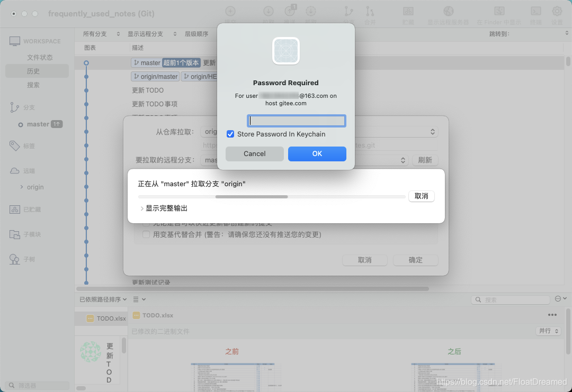572x392 pixels.
Task: Enable Store Password In Keychain checkbox
Action: (x=230, y=134)
